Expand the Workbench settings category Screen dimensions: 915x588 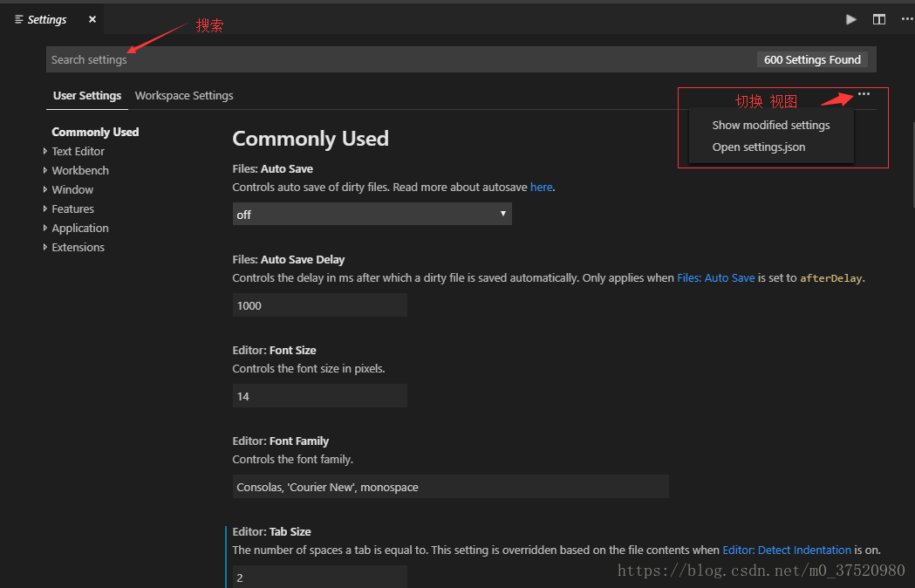[x=45, y=170]
